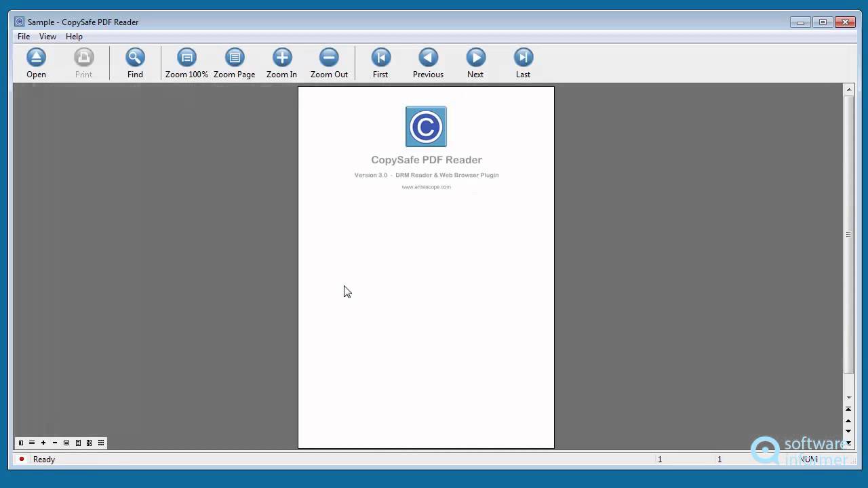Click the CopySafe logo on the document page
Viewport: 868px width, 488px height.
click(426, 126)
